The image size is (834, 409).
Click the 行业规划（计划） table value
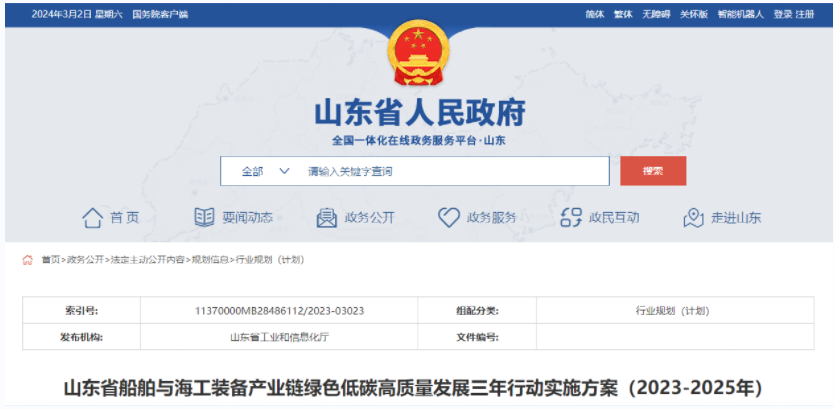click(x=672, y=311)
